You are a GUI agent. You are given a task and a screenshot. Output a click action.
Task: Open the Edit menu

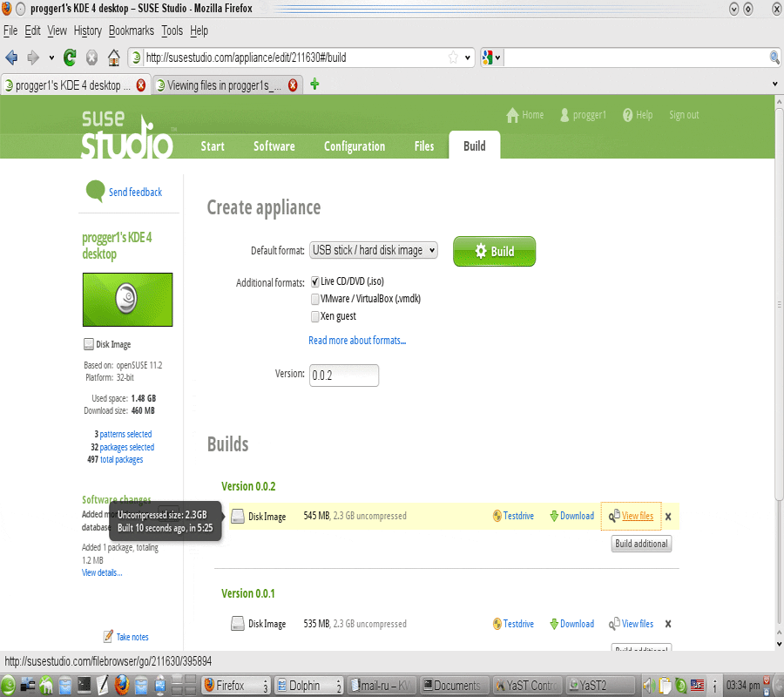(x=32, y=30)
